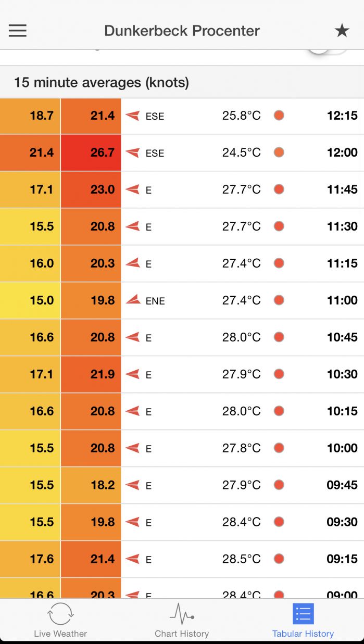Select the 10:30 row time
Viewport: 364px width, 644px height.
342,374
